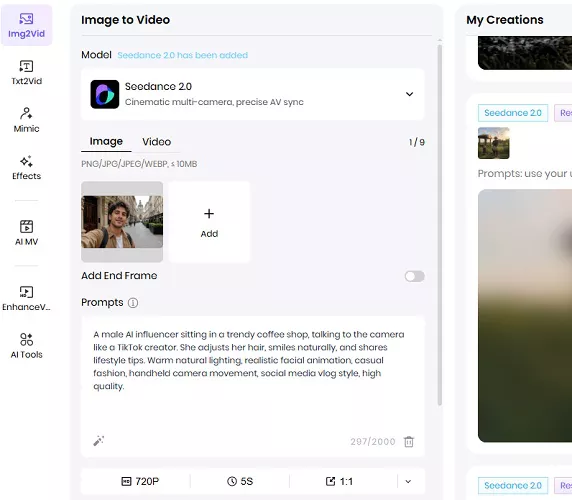Open the Img2Vid sidebar tool

pyautogui.click(x=26, y=26)
